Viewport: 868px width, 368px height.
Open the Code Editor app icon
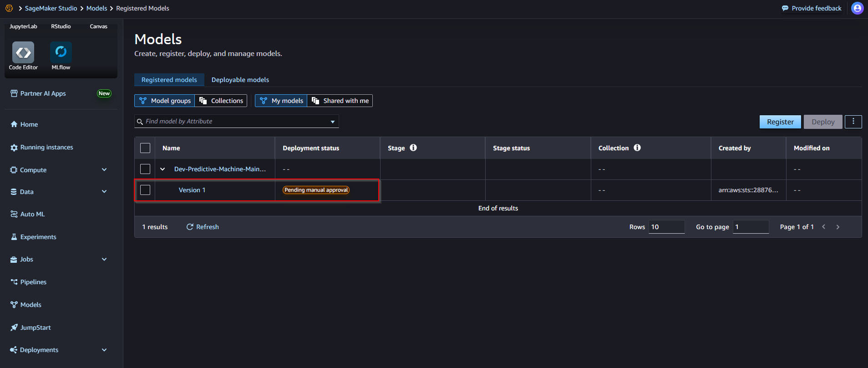pyautogui.click(x=23, y=52)
